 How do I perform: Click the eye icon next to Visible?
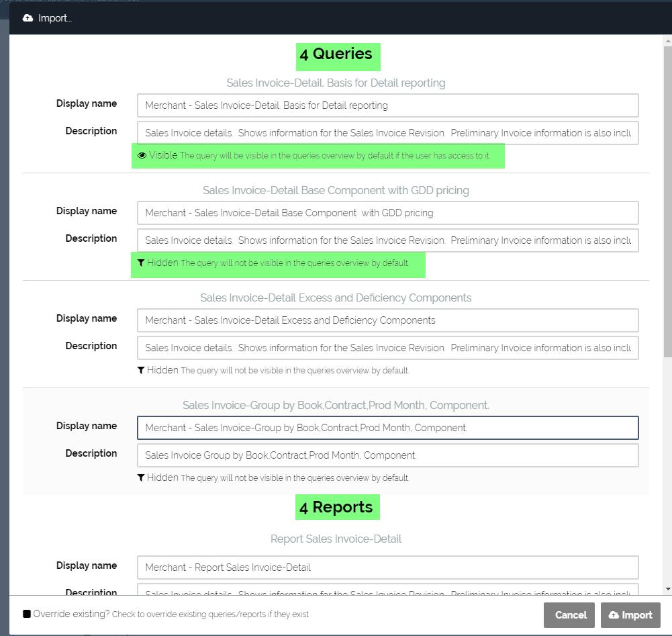(142, 155)
